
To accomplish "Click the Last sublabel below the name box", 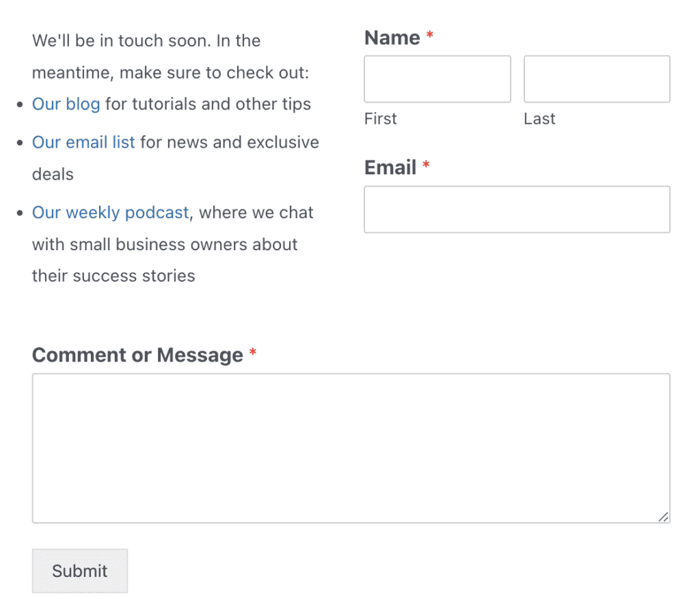I will 539,118.
